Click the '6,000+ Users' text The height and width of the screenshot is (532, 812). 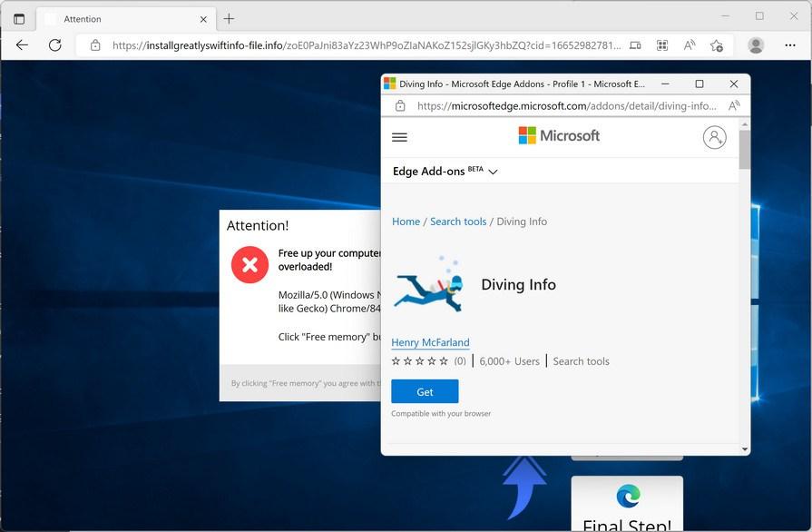coord(509,361)
